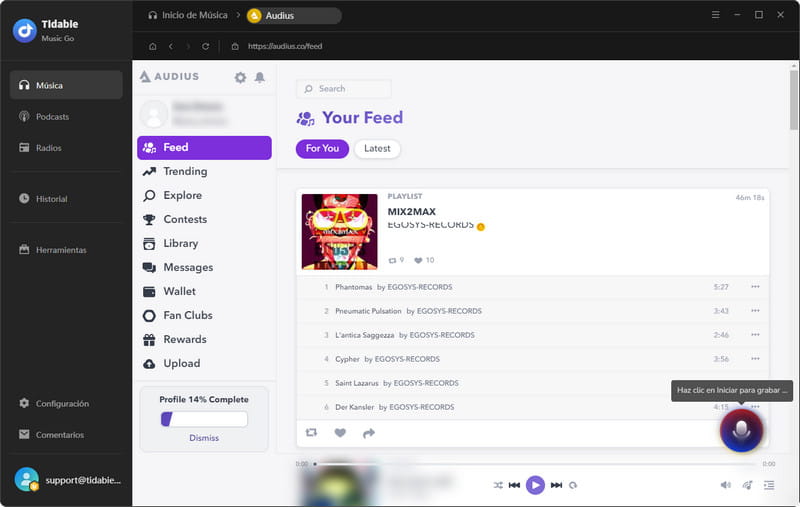Toggle shuffle in the player
The image size is (800, 507).
coord(498,485)
